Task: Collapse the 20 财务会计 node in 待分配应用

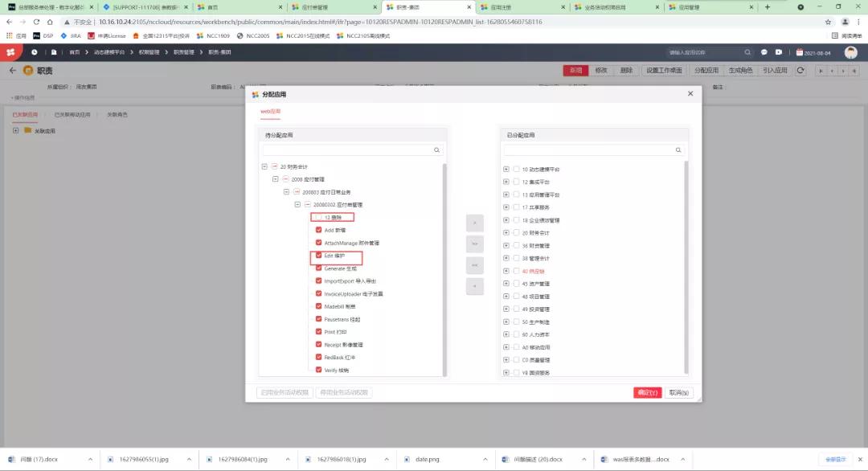Action: click(264, 166)
